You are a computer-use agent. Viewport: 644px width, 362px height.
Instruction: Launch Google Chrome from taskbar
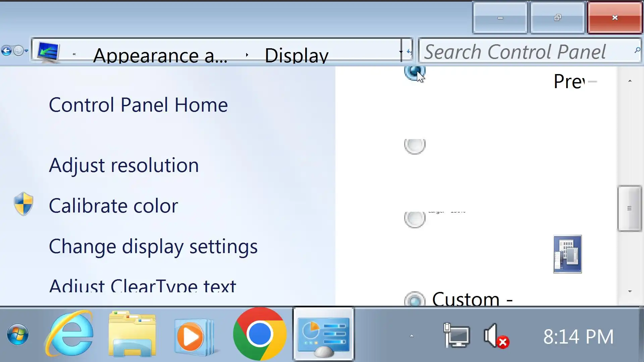tap(260, 334)
